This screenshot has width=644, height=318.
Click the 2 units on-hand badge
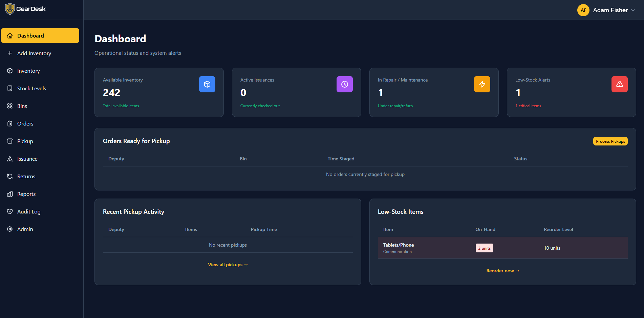click(484, 248)
